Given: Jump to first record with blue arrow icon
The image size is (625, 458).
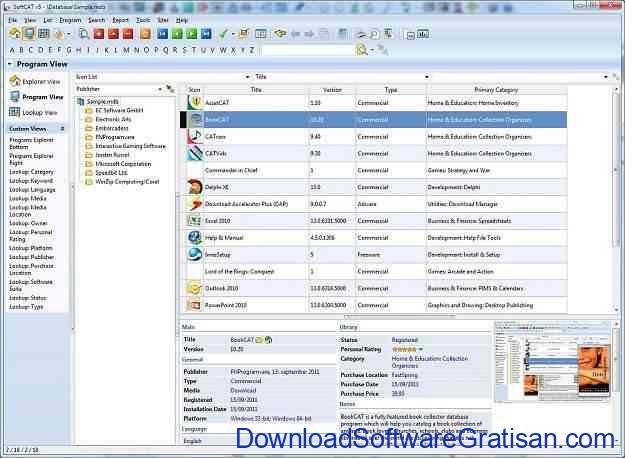Looking at the screenshot, I should [x=163, y=34].
